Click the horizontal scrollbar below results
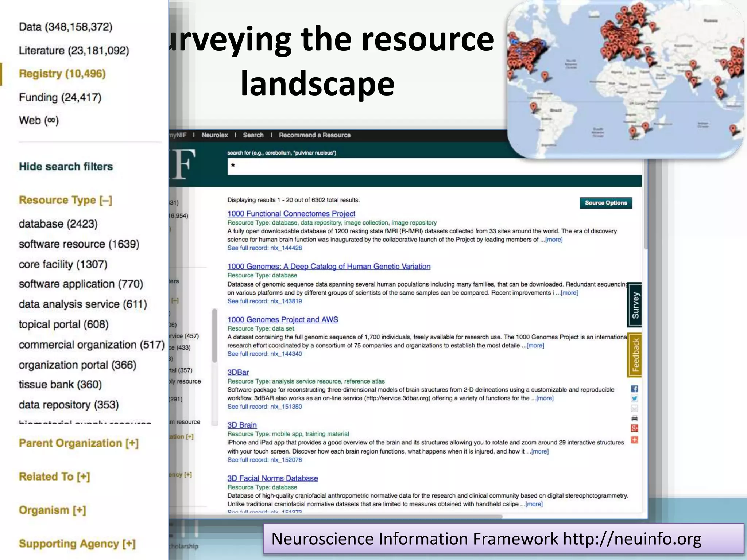Screen dimensions: 747x560 pos(336,516)
